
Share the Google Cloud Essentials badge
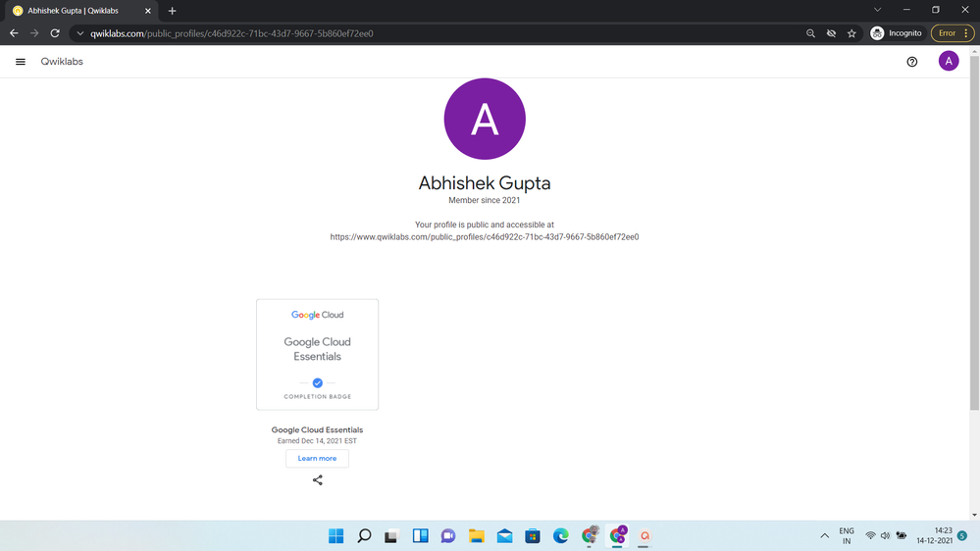318,479
